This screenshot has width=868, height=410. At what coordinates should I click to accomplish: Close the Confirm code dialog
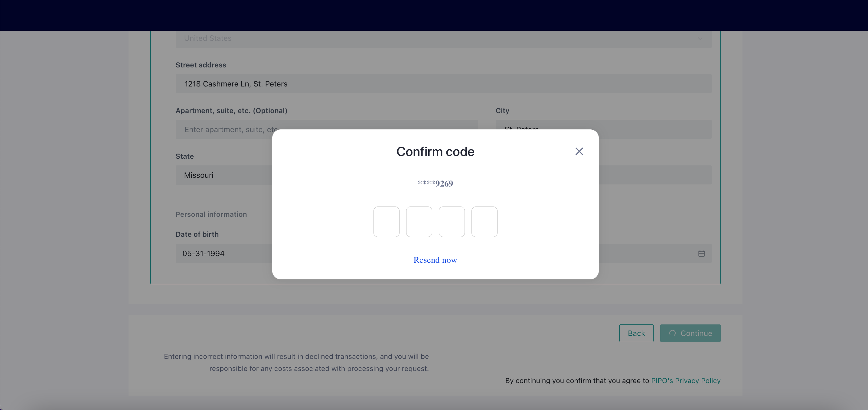point(579,151)
